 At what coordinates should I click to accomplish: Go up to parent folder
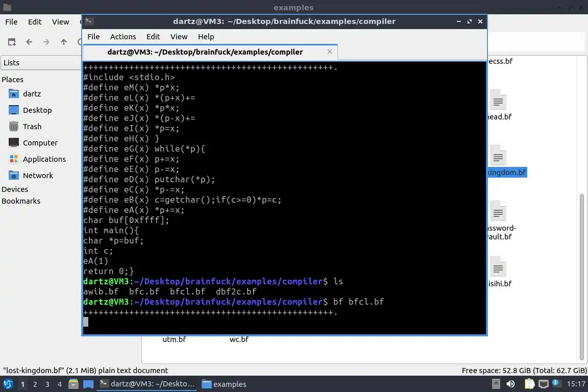tap(64, 42)
